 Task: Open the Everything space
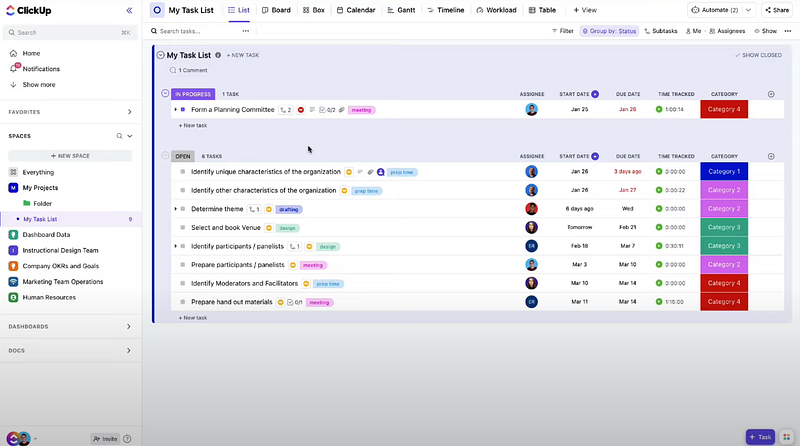[38, 172]
